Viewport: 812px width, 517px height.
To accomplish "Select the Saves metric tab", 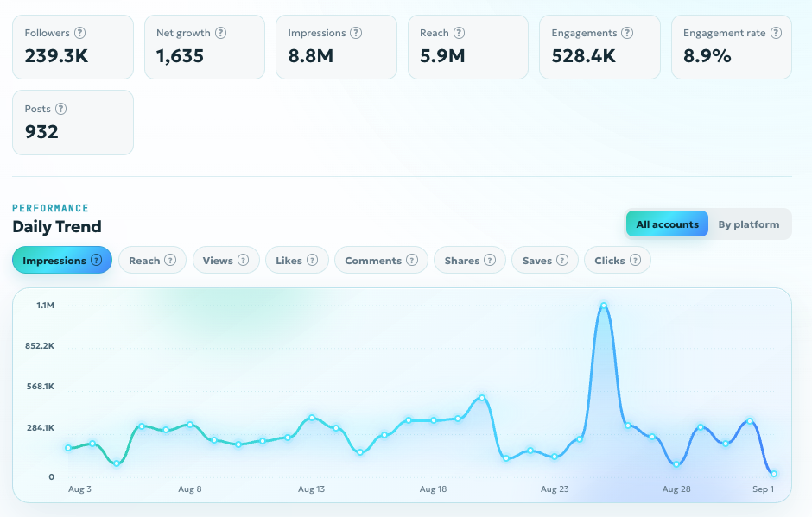I will click(x=545, y=260).
